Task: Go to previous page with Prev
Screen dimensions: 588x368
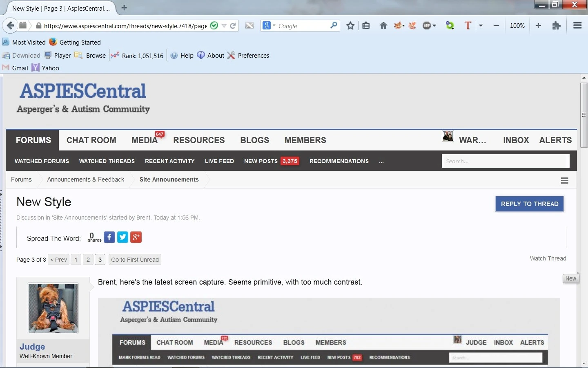Action: point(59,260)
